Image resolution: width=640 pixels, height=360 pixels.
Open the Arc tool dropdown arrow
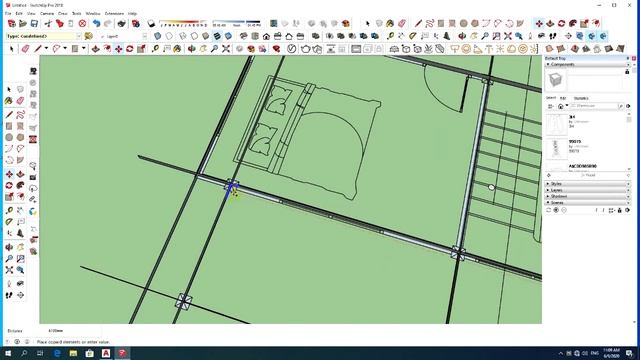(x=65, y=49)
